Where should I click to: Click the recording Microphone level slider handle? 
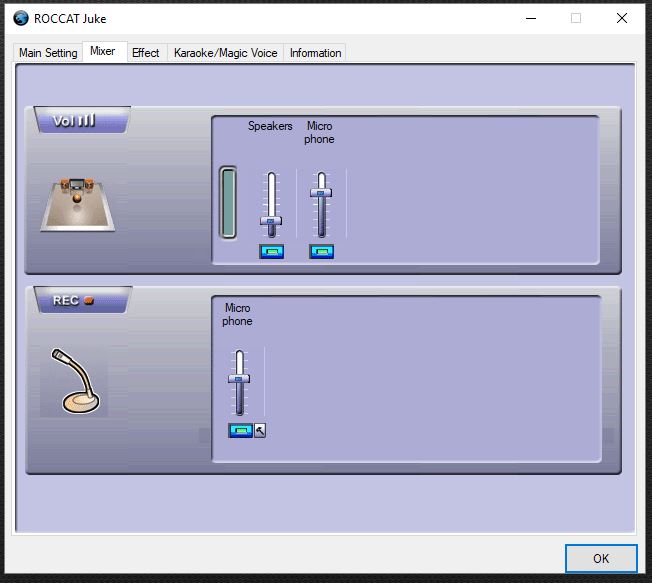239,378
